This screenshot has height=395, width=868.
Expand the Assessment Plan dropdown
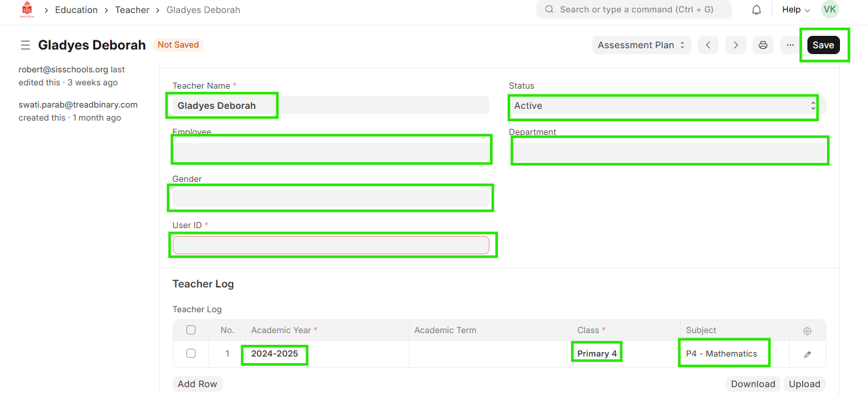tap(641, 45)
